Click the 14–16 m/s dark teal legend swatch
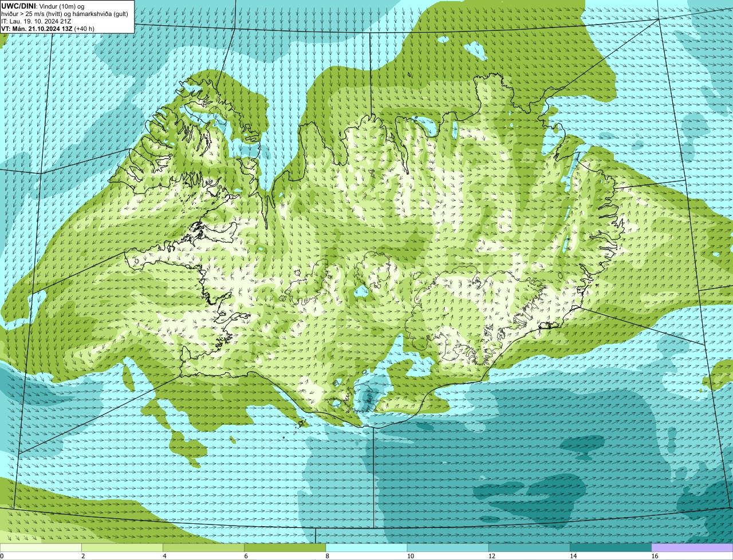The image size is (733, 560). tap(610, 547)
